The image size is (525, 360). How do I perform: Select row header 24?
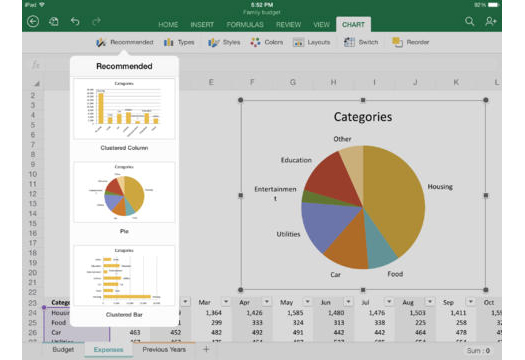32,313
